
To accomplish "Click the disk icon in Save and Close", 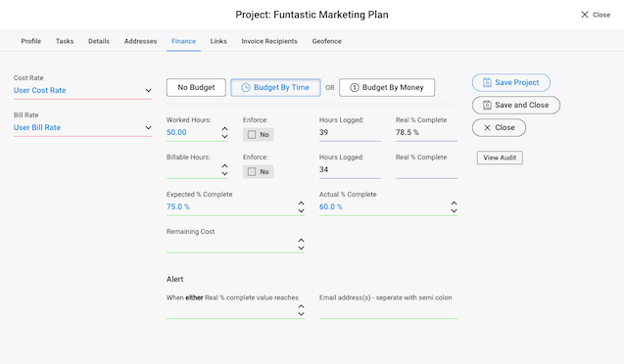I will (487, 105).
